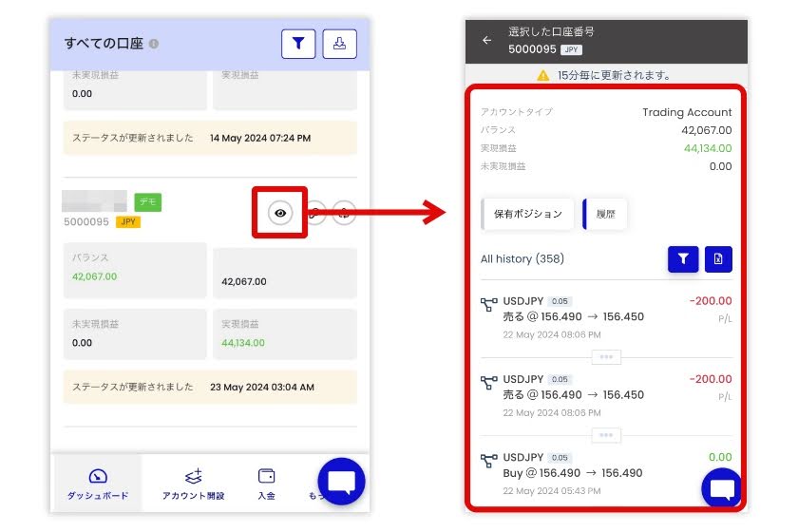Click the All history (358) heading
798x532 pixels.
coord(522,259)
